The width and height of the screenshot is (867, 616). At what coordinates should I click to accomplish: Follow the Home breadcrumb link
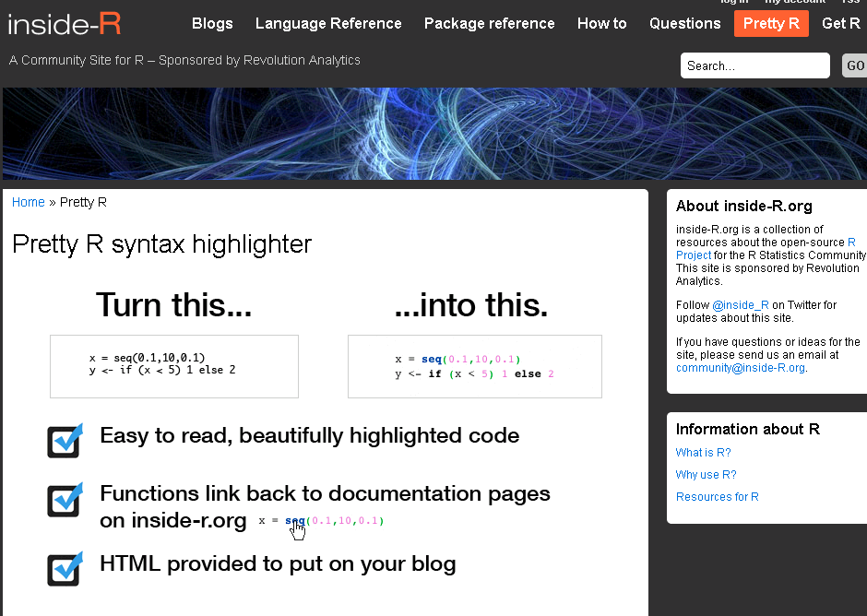(28, 202)
